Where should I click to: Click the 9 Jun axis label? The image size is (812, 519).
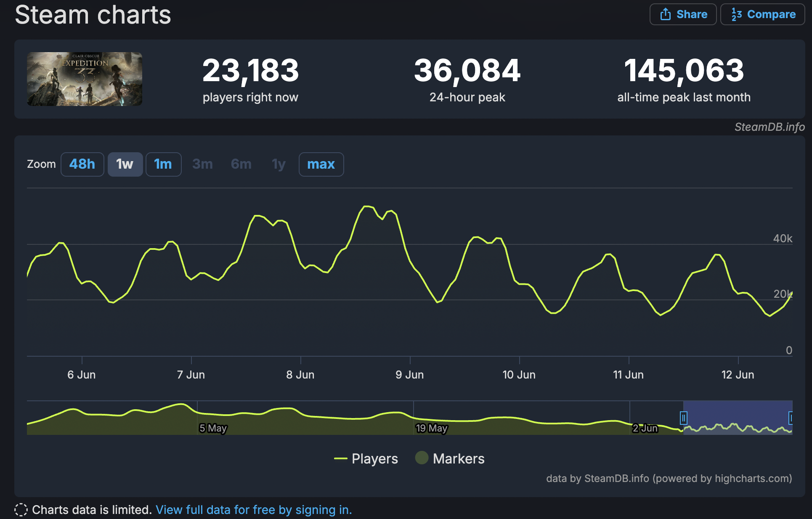[410, 375]
